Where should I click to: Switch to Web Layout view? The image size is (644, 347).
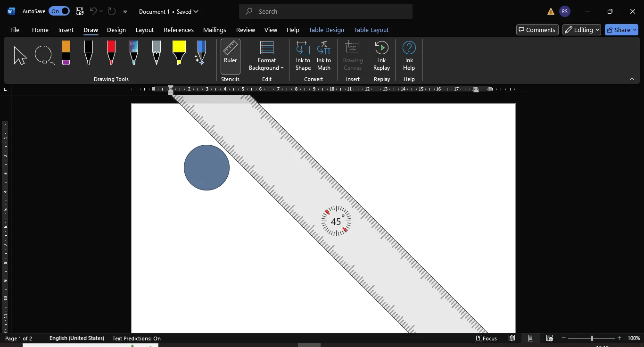click(x=549, y=339)
